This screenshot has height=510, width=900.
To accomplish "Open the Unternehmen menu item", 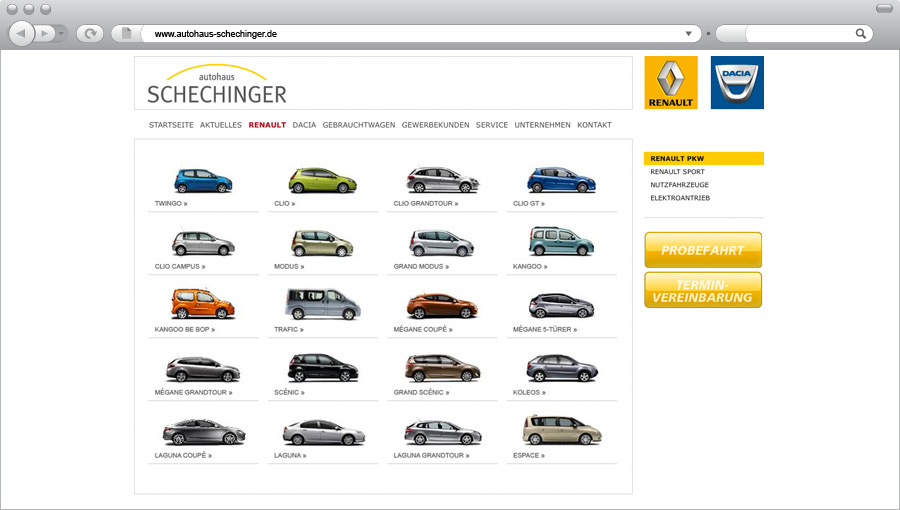I will [542, 124].
